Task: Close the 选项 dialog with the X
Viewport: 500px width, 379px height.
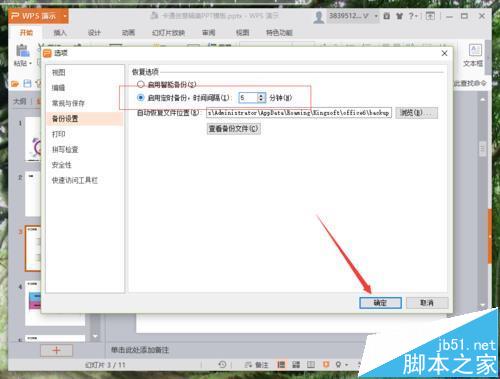Action: (444, 53)
